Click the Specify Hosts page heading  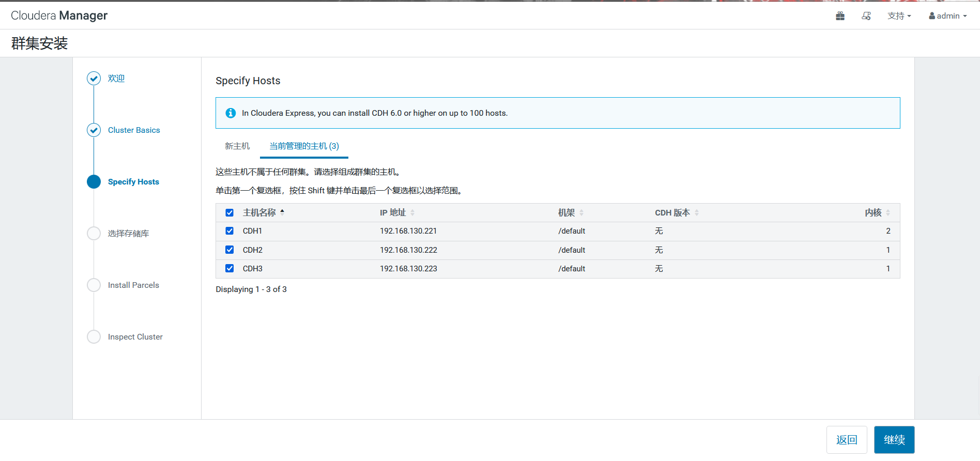(x=248, y=81)
